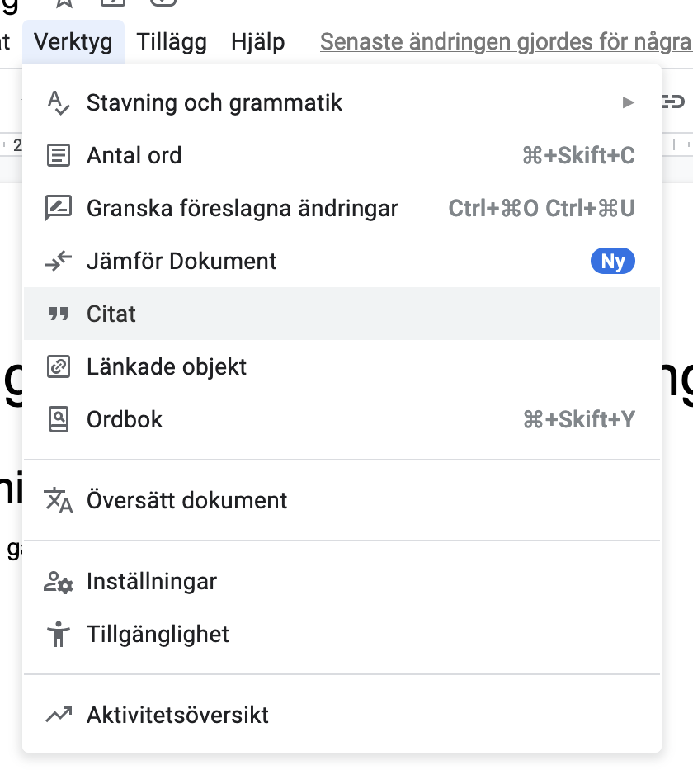Click the compare documents arrows icon
Screen dimensions: 693x784
click(x=59, y=261)
